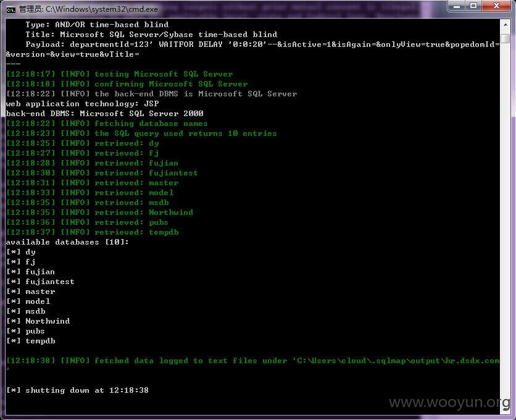Click the 'Title: Microsoft SQL Server/Sybase' line

tap(151, 35)
